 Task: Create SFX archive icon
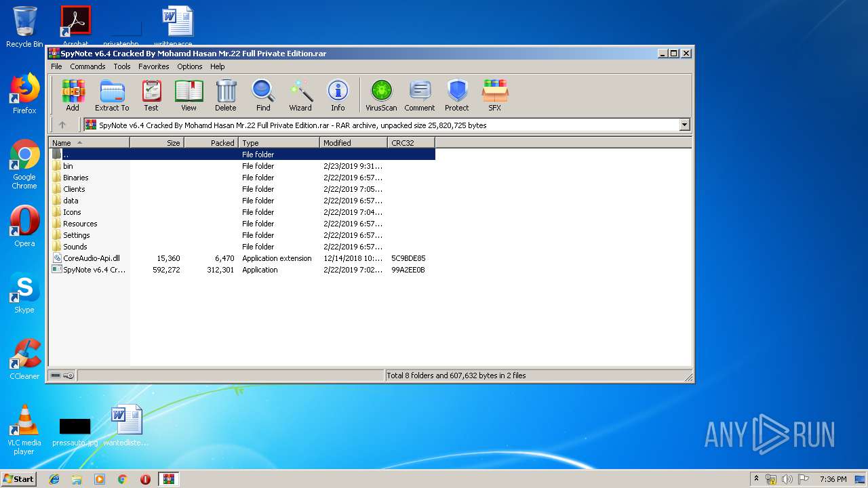coord(495,95)
